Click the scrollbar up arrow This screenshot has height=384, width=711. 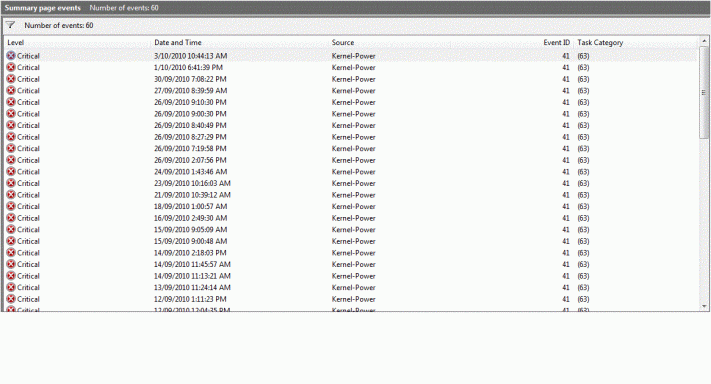(704, 41)
